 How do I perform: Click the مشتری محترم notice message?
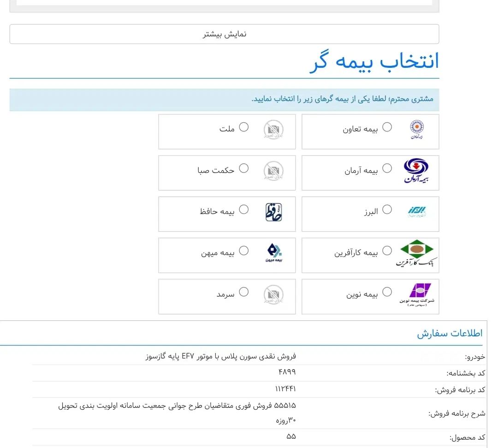[x=343, y=99]
